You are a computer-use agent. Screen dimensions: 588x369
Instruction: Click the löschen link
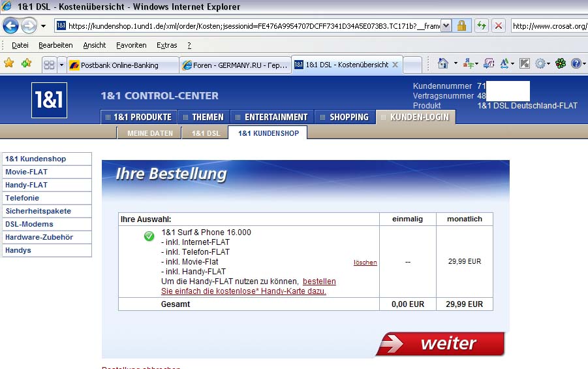[365, 262]
